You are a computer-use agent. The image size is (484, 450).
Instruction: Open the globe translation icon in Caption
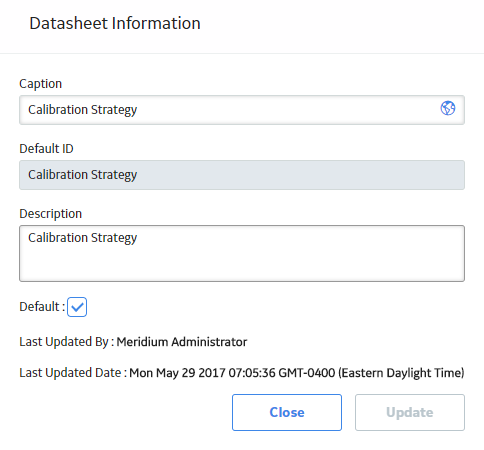pos(448,108)
